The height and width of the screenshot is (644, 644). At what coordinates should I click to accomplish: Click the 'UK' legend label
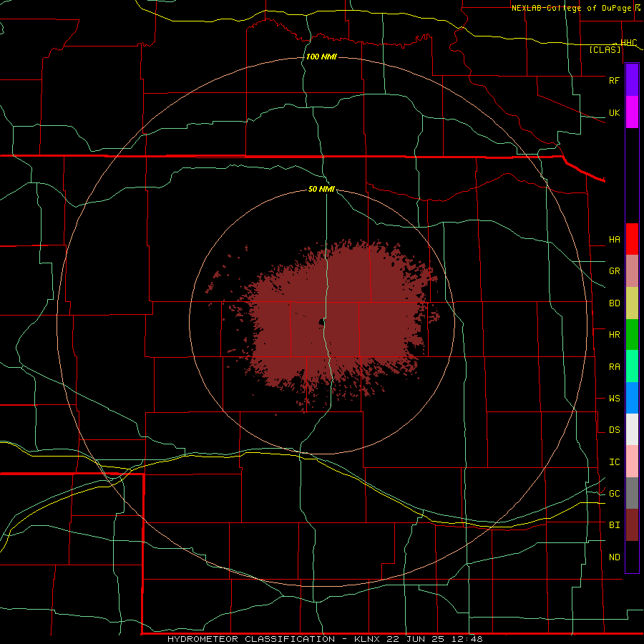click(x=614, y=112)
